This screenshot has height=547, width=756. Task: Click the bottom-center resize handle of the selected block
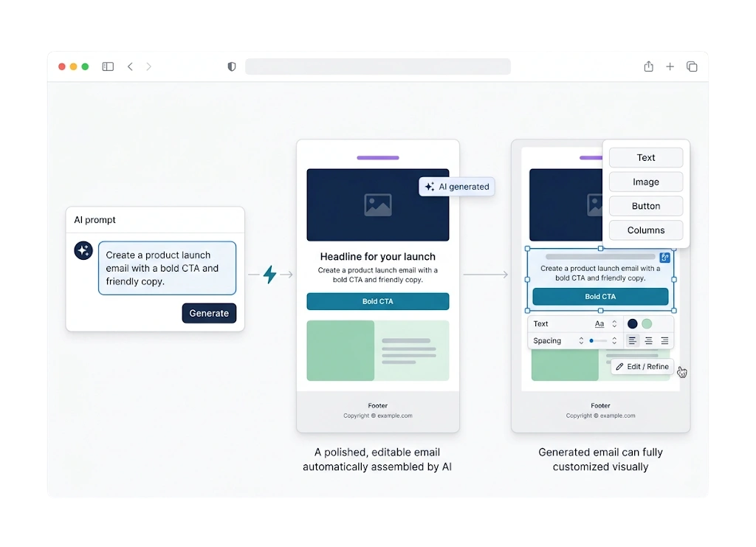click(x=600, y=311)
